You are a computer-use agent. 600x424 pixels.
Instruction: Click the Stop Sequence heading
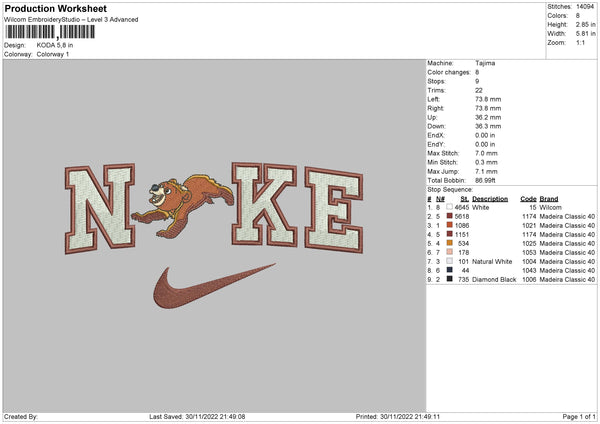pos(450,187)
